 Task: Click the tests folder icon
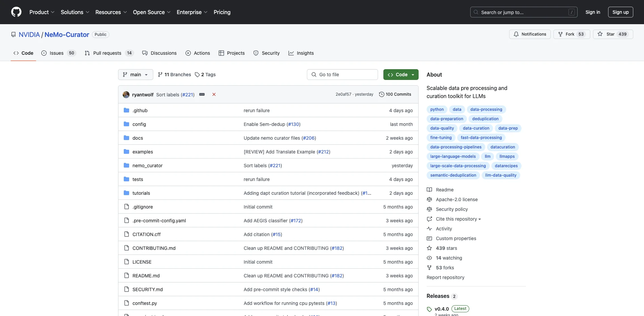(126, 179)
